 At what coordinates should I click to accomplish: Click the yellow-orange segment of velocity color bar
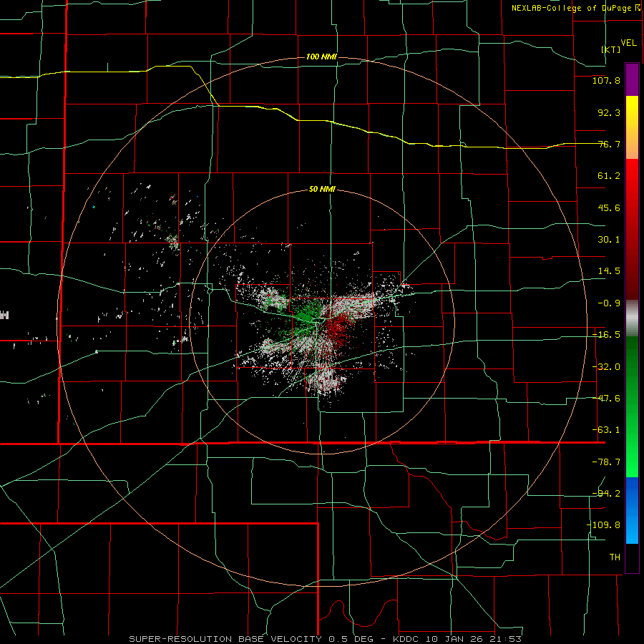pos(632,127)
